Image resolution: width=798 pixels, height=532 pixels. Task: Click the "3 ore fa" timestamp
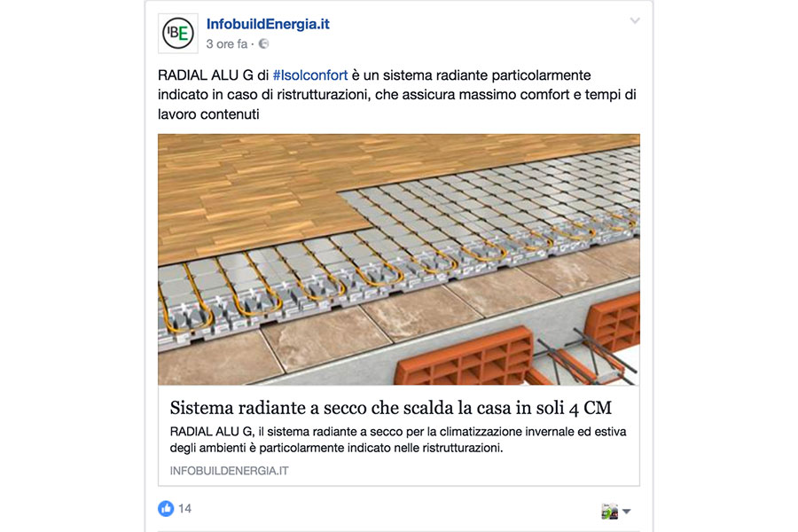[x=226, y=44]
